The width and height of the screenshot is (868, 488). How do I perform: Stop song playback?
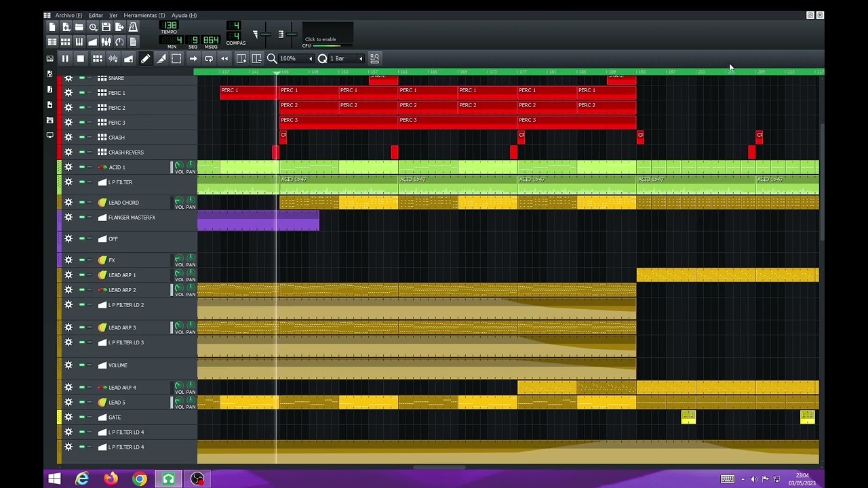point(81,59)
